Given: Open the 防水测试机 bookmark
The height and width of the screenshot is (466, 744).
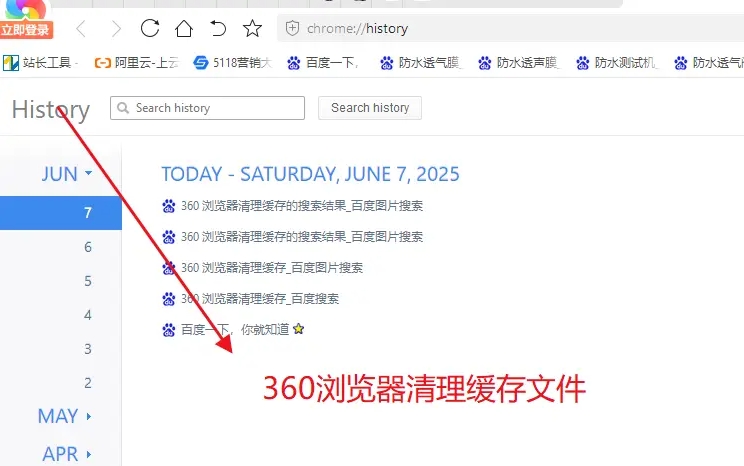Looking at the screenshot, I should [x=617, y=63].
